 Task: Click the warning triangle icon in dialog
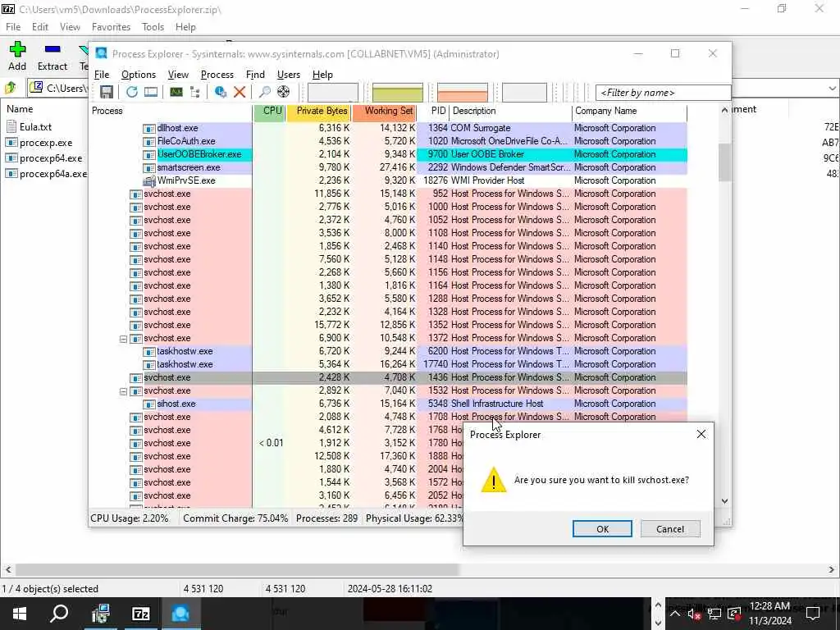493,479
